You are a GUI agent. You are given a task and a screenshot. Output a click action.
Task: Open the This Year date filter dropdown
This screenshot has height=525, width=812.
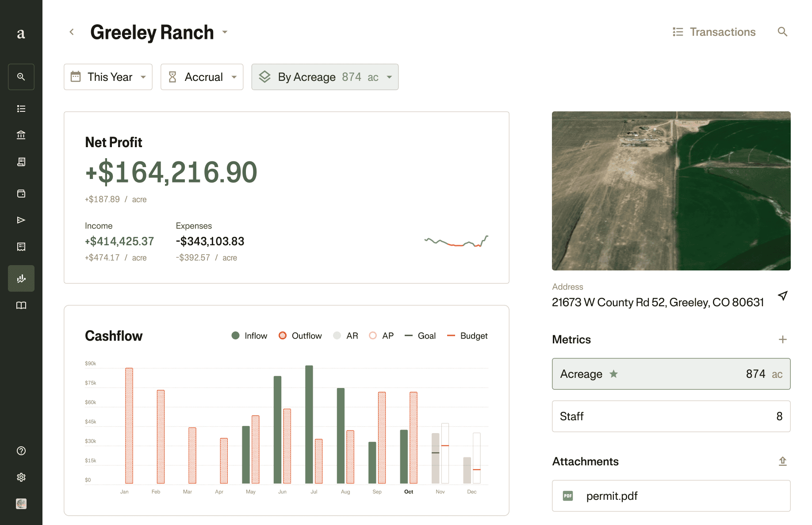click(x=108, y=76)
